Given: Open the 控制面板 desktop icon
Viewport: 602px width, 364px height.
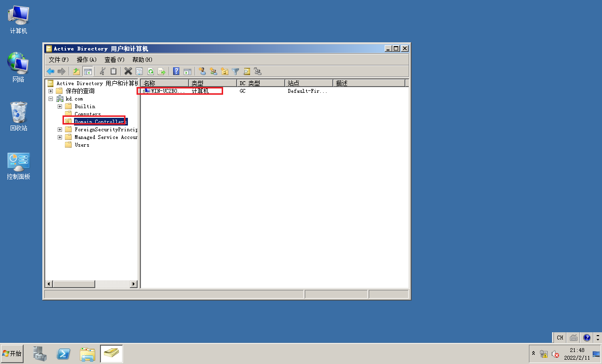Looking at the screenshot, I should (x=19, y=166).
